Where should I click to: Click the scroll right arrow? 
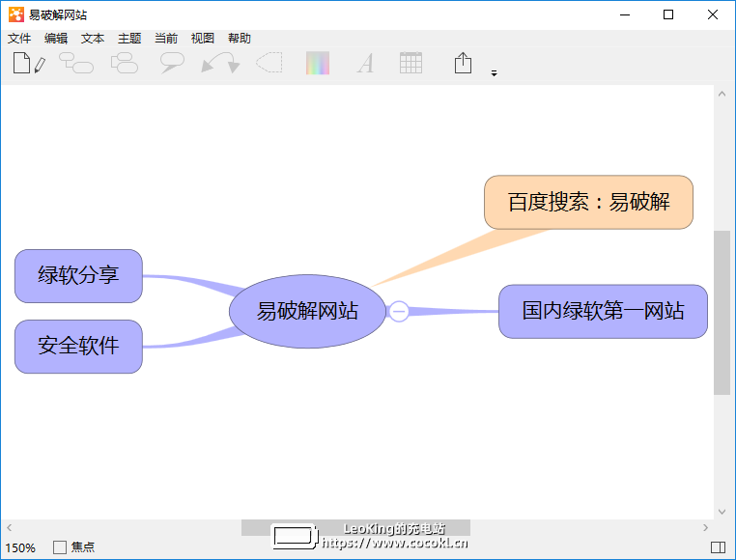click(705, 527)
